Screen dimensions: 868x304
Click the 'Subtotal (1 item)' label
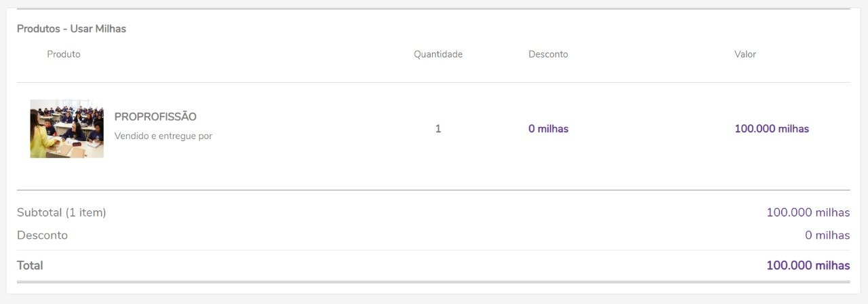[62, 212]
